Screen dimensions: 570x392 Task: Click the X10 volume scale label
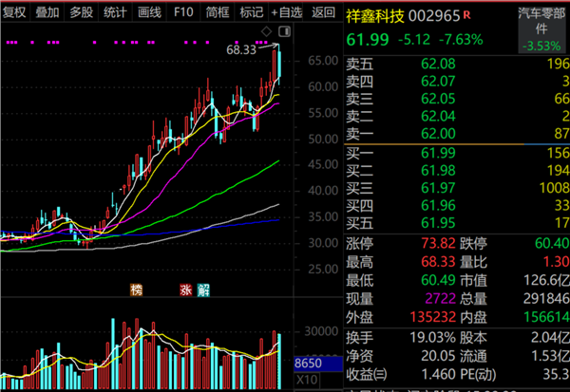click(x=307, y=380)
